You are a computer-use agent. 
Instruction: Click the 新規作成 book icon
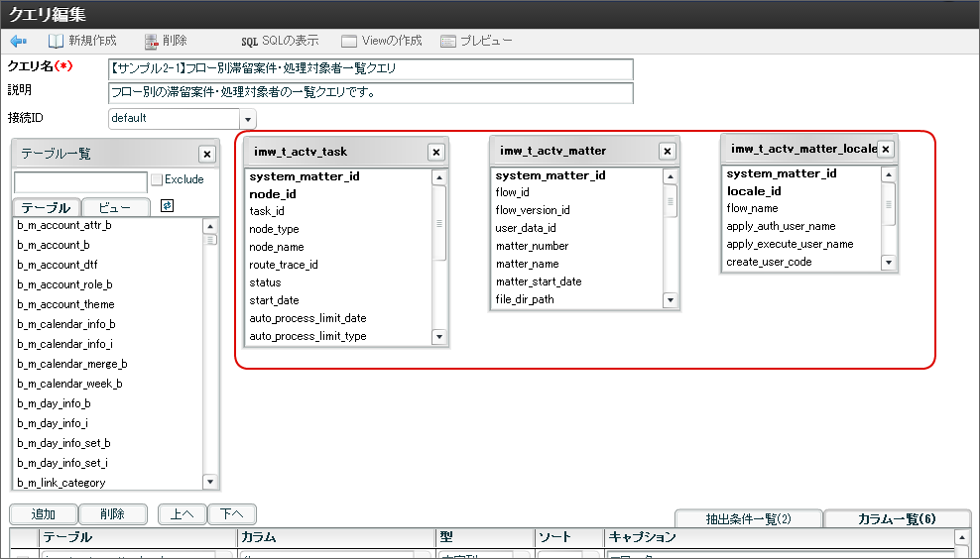pyautogui.click(x=56, y=42)
